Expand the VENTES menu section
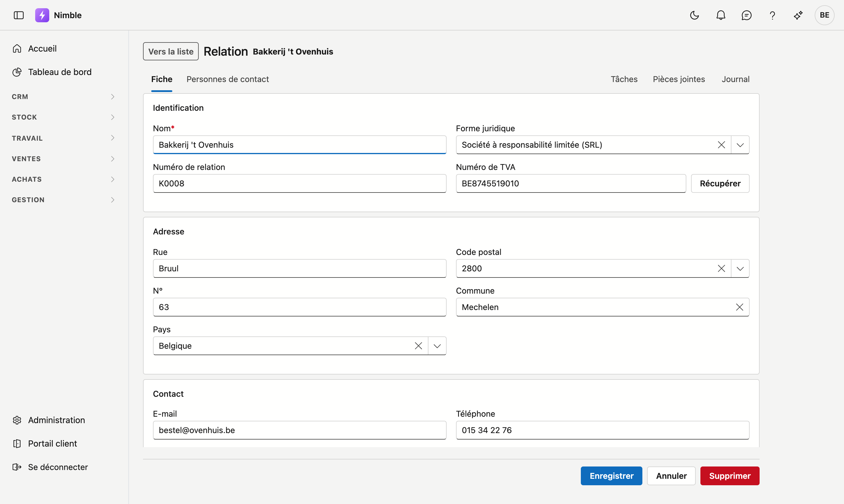Viewport: 844px width, 504px height. tap(64, 159)
